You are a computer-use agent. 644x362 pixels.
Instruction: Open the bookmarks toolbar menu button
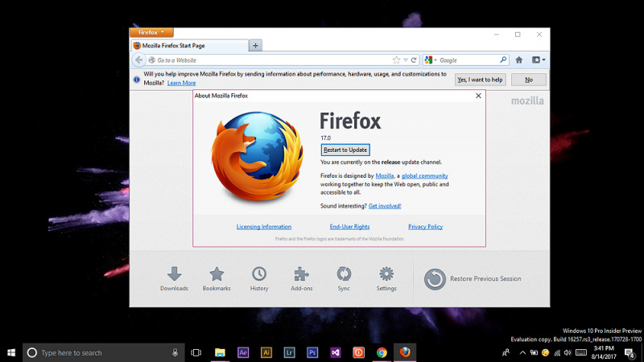(x=539, y=60)
